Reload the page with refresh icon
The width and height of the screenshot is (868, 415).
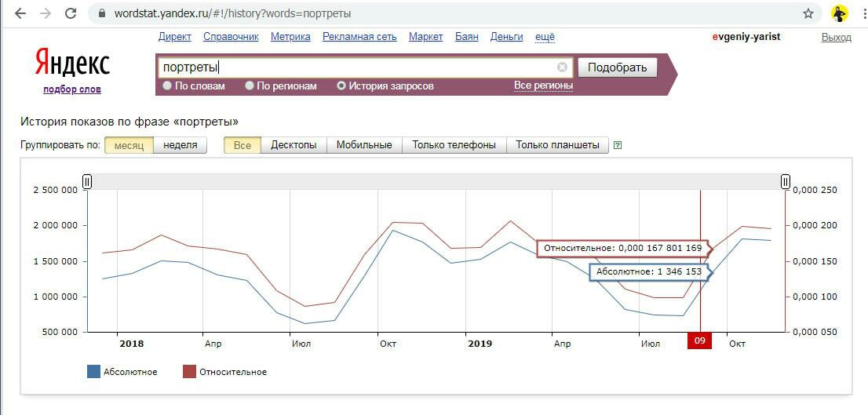click(71, 14)
